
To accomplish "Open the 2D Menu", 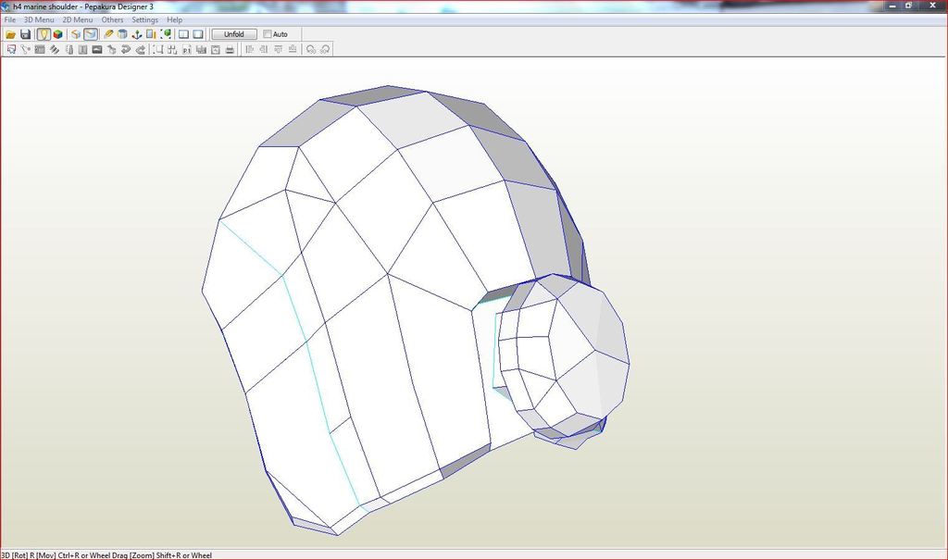I will point(78,20).
